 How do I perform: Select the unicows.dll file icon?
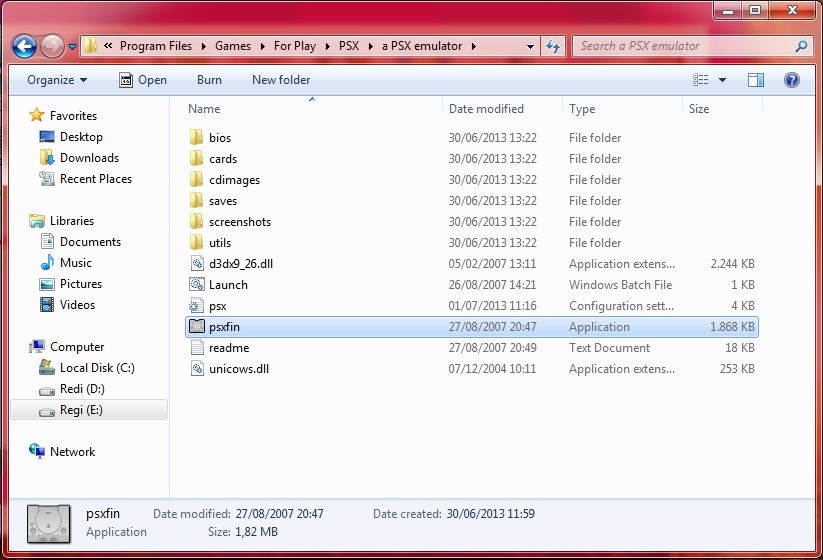197,368
